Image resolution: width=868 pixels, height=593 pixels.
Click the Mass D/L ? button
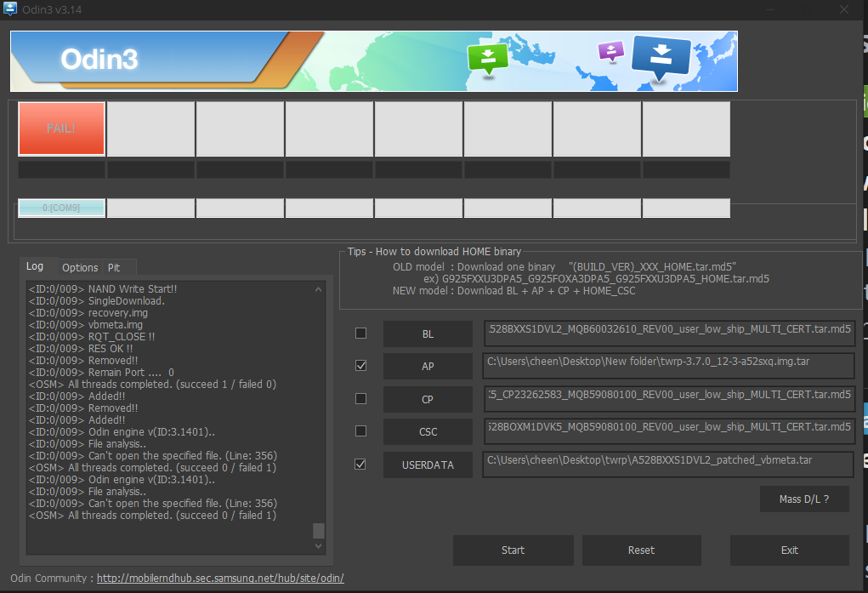804,499
